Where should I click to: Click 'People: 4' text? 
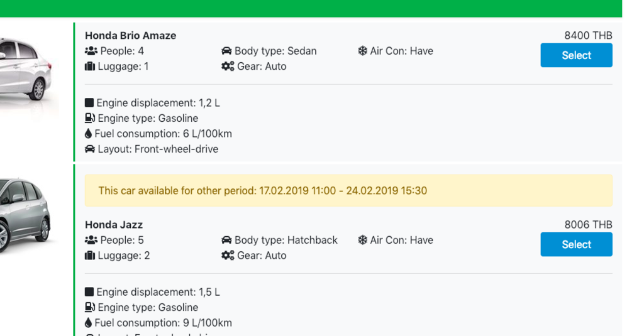[x=122, y=51]
